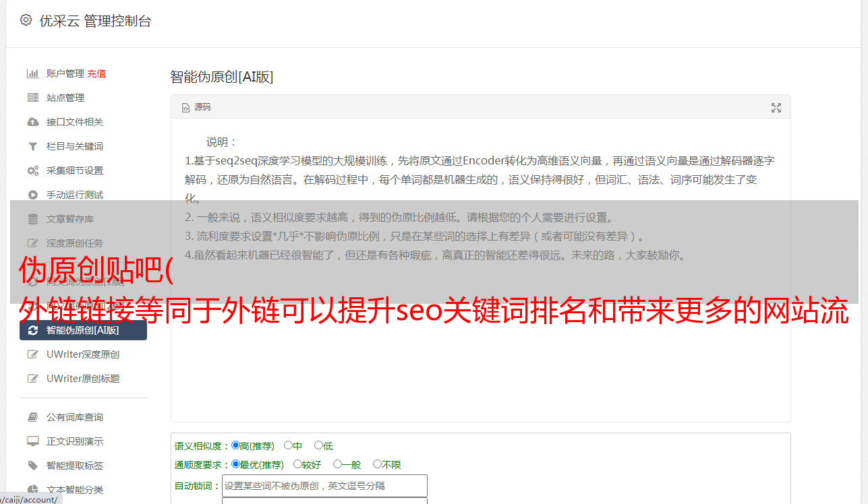
Task: Click the 语义相似度 label
Action: tap(202, 446)
